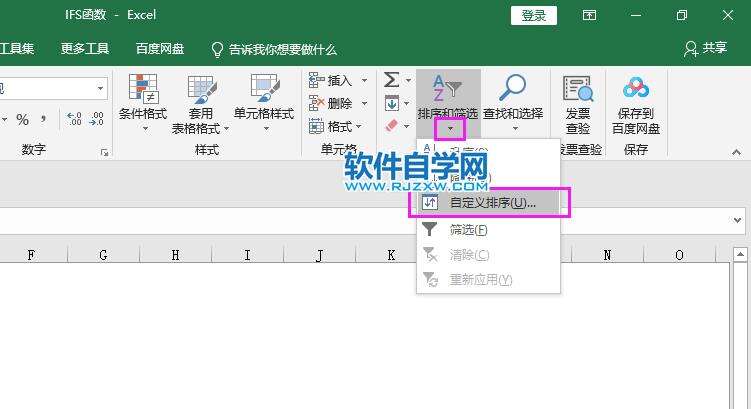Viewport: 751px width, 409px height.
Task: Open the Number (数字) group dialog launcher
Action: [104, 153]
